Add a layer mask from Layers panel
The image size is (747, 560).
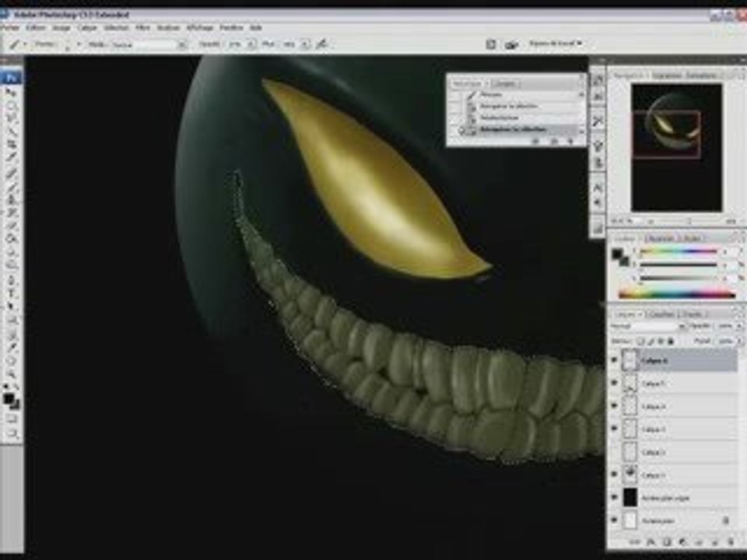(667, 542)
